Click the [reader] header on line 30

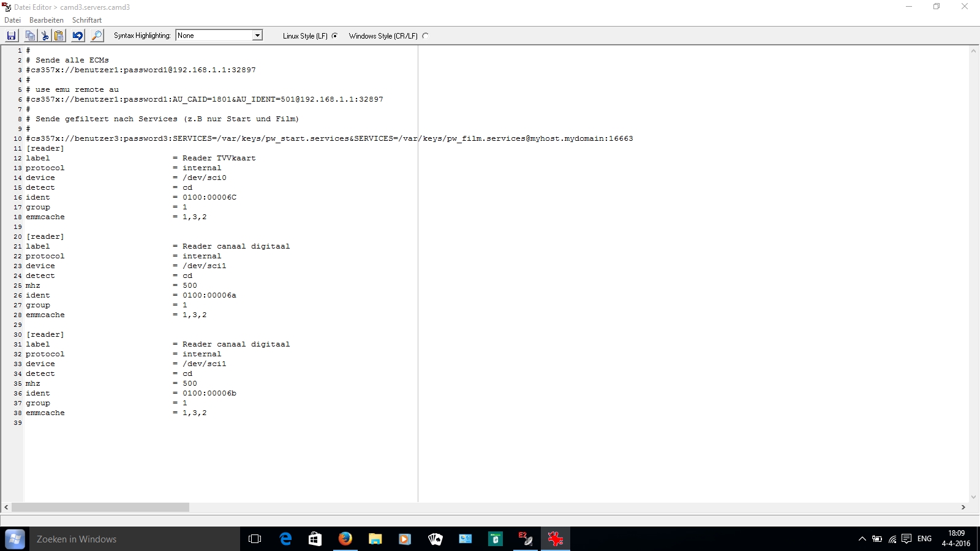tap(45, 334)
